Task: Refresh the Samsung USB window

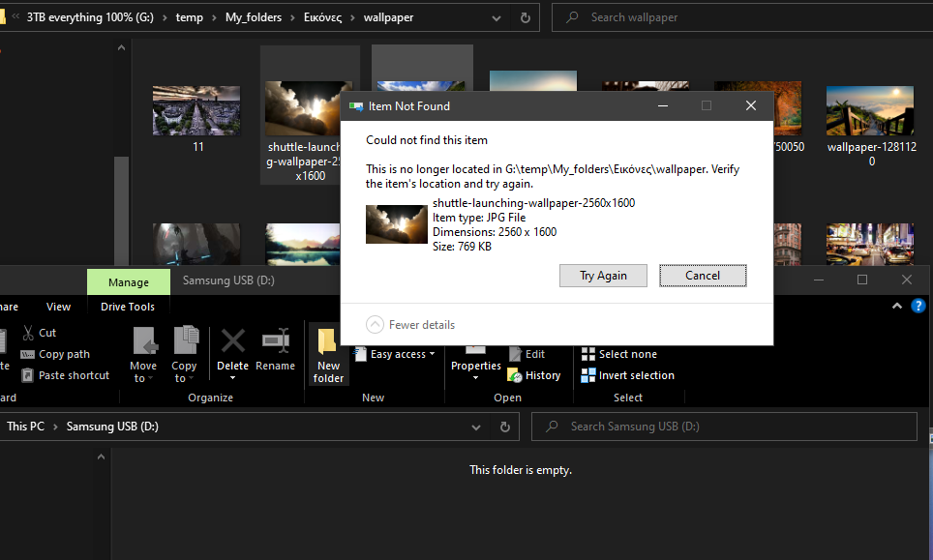Action: point(504,427)
